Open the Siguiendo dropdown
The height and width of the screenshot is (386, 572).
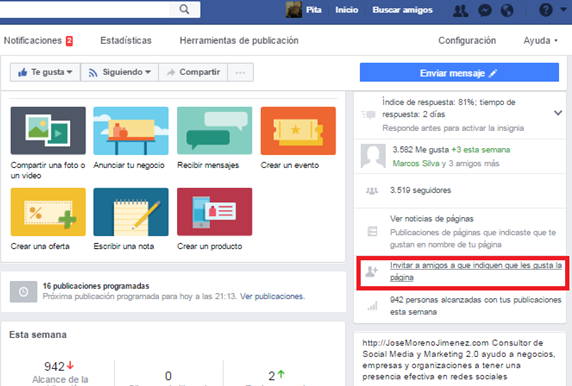click(120, 72)
